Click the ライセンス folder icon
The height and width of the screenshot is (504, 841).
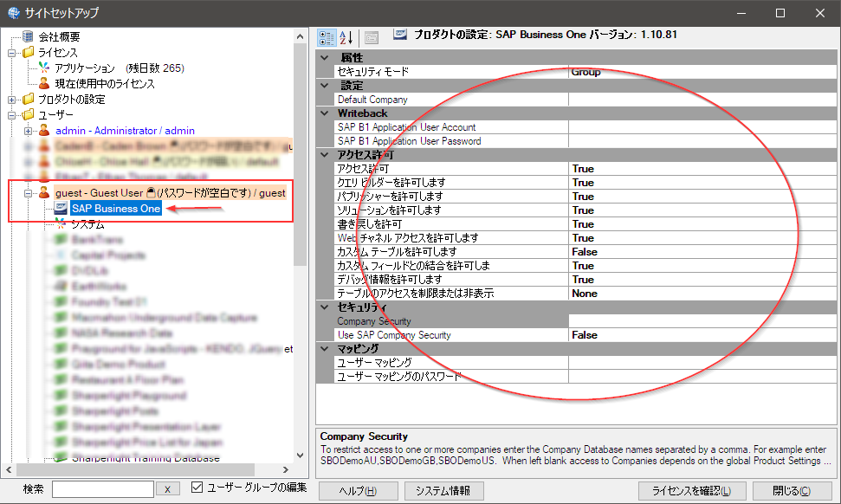point(29,52)
